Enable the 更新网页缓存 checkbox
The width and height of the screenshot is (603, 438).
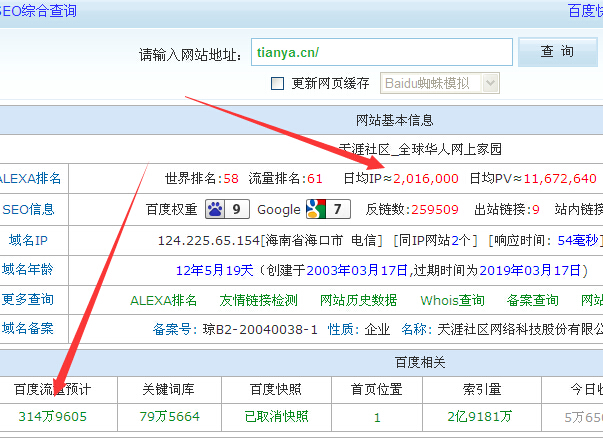click(x=278, y=83)
